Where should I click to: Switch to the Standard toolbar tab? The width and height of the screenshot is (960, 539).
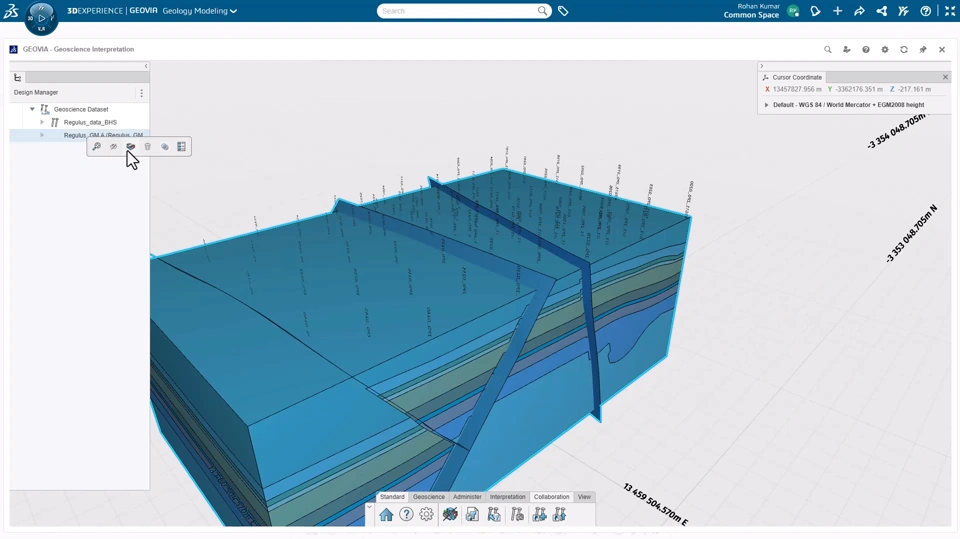(x=392, y=497)
